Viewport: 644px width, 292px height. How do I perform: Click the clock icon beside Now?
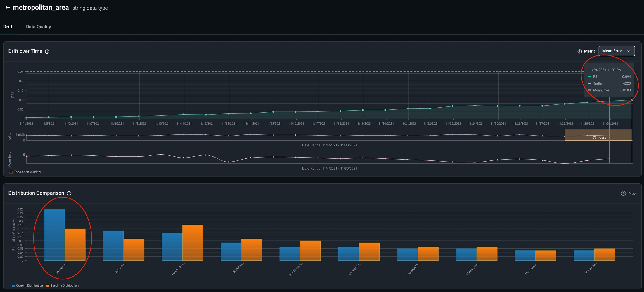tap(623, 193)
